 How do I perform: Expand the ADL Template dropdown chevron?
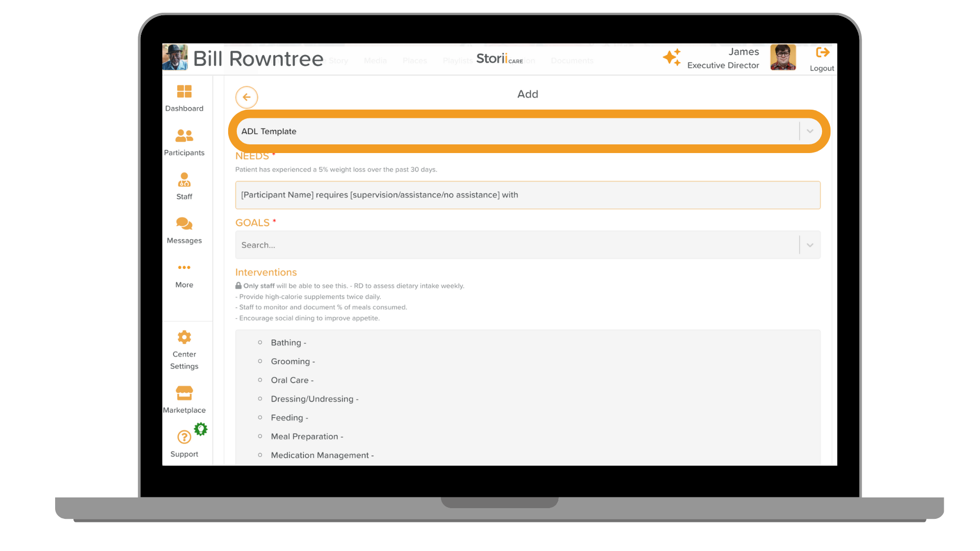(810, 131)
